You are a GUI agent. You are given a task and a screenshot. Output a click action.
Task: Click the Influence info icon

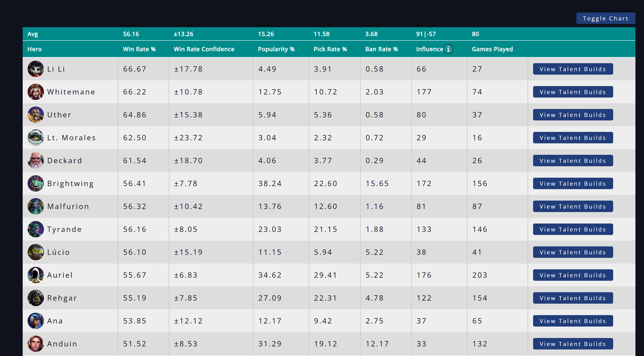(x=448, y=49)
